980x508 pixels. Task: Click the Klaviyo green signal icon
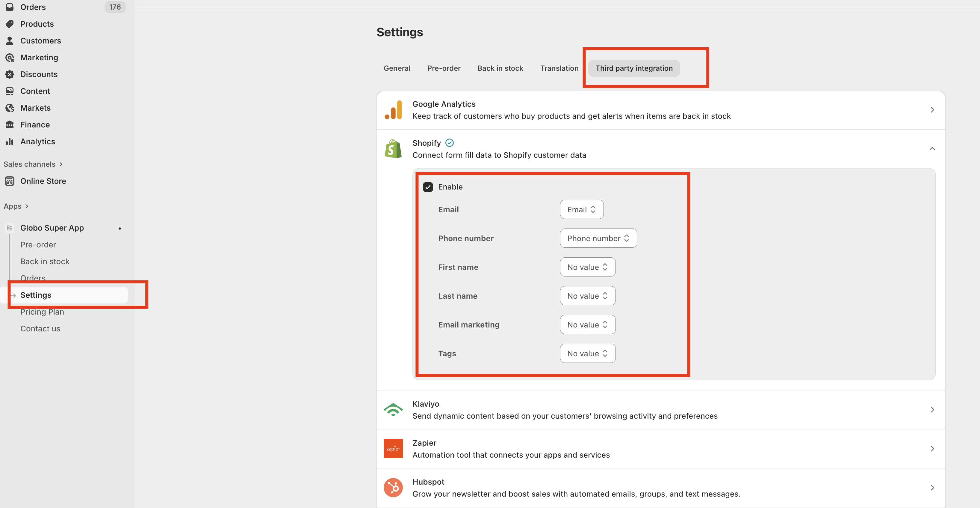pos(393,410)
